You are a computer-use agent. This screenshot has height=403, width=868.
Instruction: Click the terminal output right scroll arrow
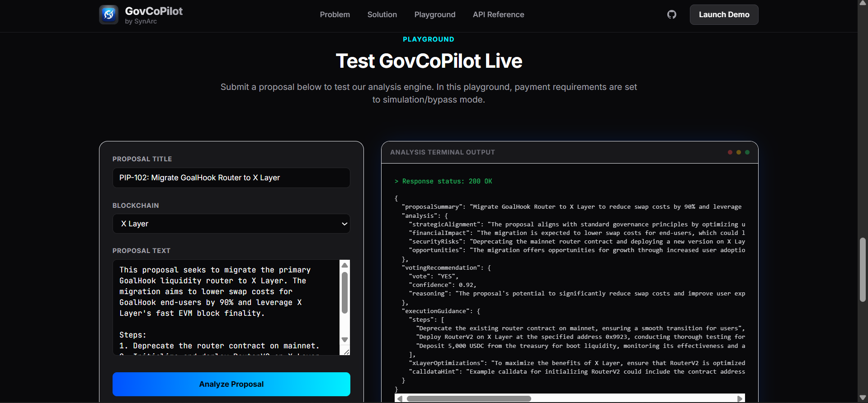coord(740,398)
